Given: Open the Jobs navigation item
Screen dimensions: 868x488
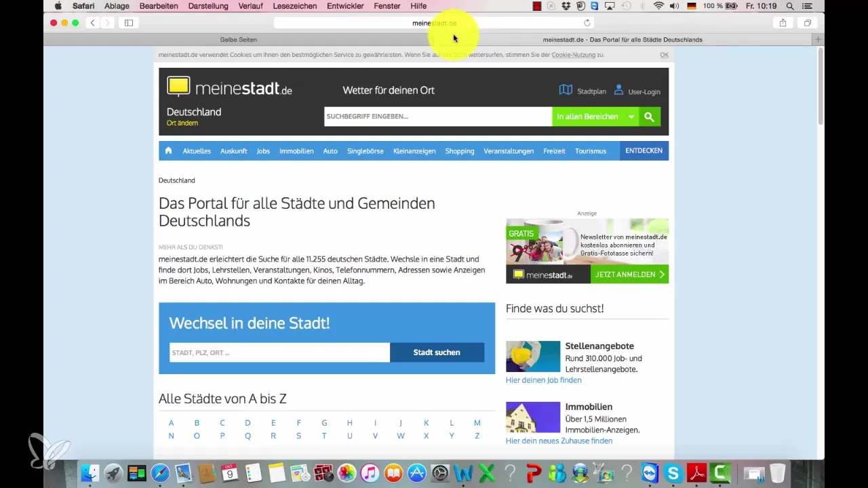Looking at the screenshot, I should 263,151.
